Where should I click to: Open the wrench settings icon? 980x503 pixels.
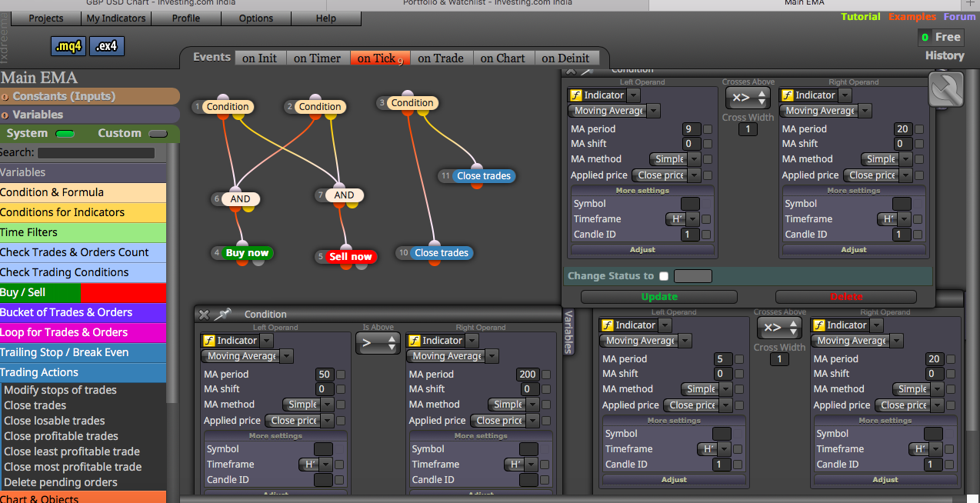tap(948, 89)
